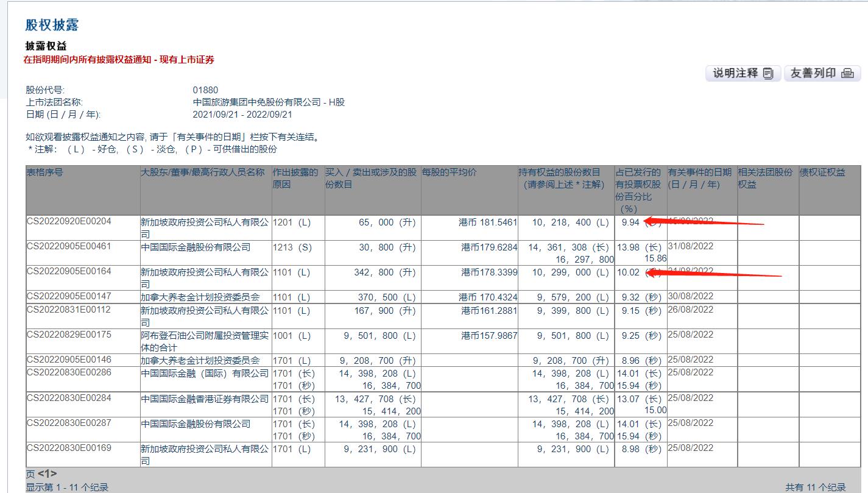Select serial number CS20220830E00284
Viewport: 868px width, 493px height.
69,397
